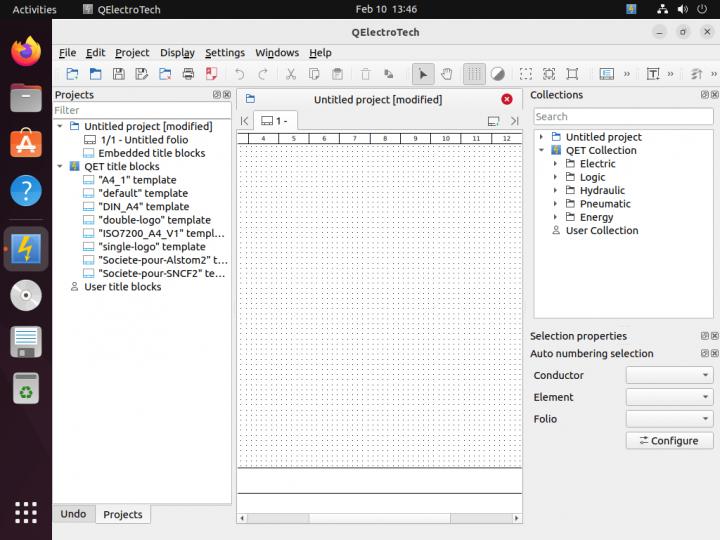
Task: Click the Print toolbar icon
Action: pyautogui.click(x=188, y=74)
